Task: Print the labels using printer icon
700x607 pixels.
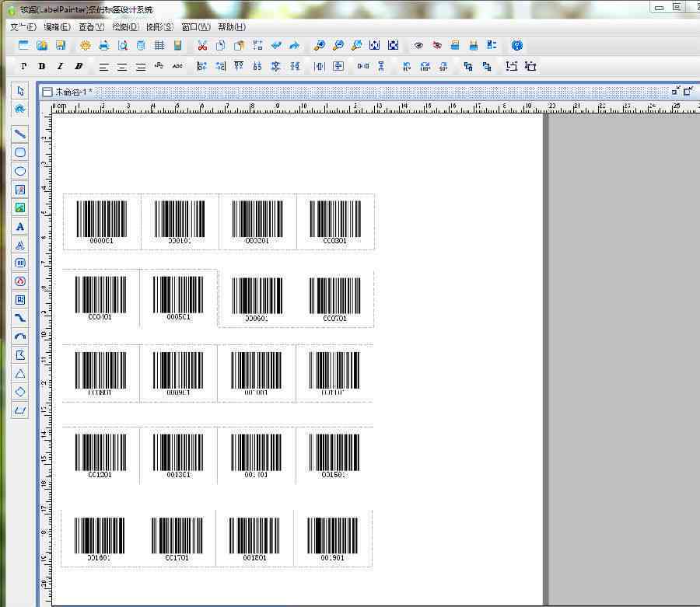Action: click(x=104, y=45)
